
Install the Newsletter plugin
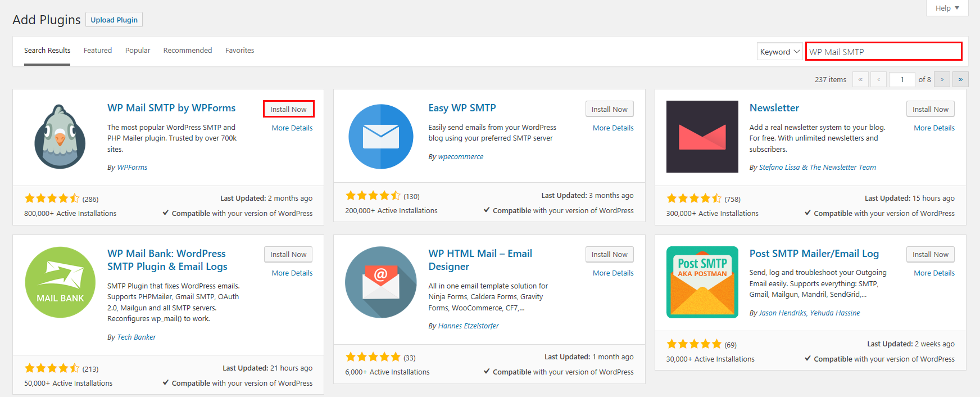coord(931,109)
